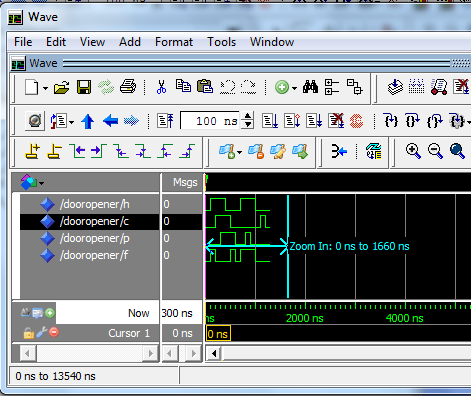Click the Zoom In magnifier icon
Image resolution: width=471 pixels, height=396 pixels.
click(x=413, y=151)
